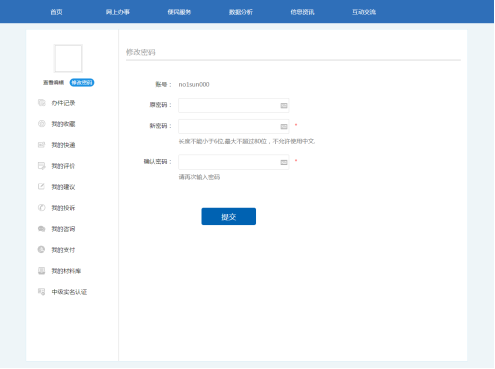Open the 互动交流 navigation item
The height and width of the screenshot is (369, 495).
(x=364, y=12)
